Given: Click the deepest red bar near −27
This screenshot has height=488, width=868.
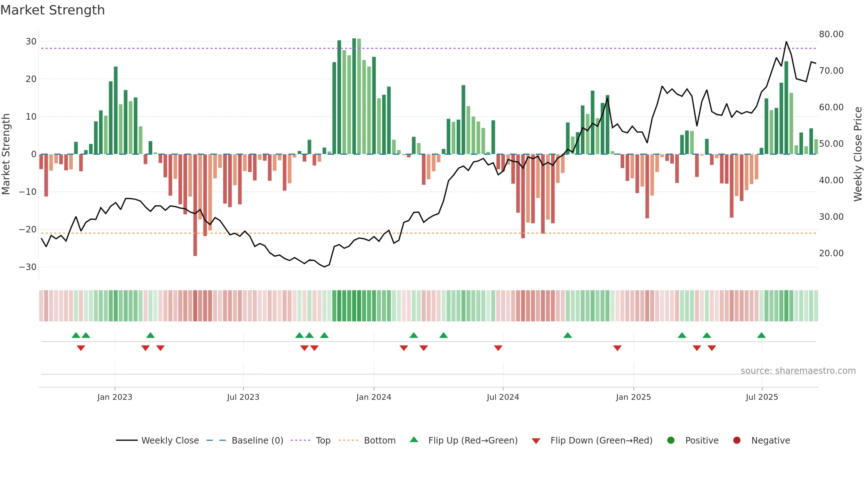Looking at the screenshot, I should coord(195,205).
